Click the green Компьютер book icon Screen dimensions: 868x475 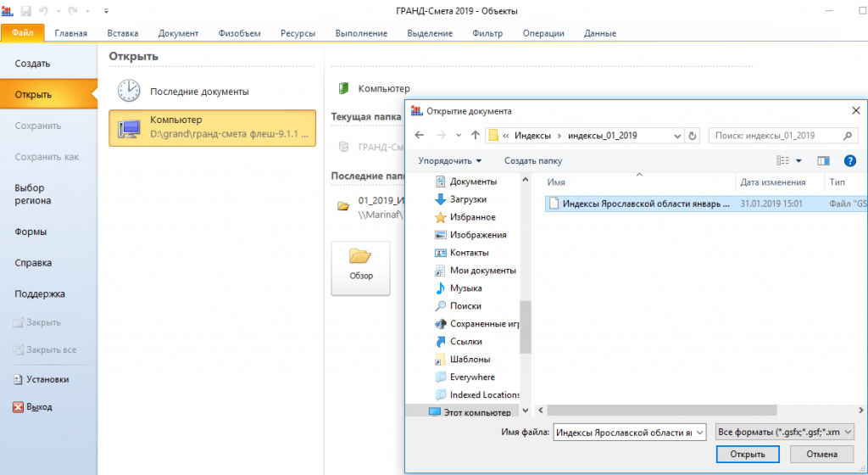pos(344,88)
